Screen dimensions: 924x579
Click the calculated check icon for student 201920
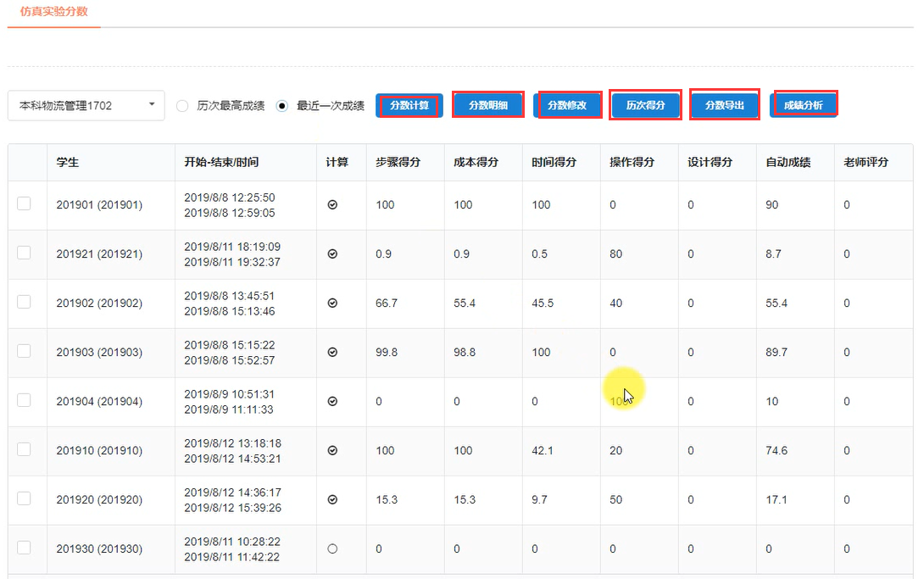coord(332,499)
